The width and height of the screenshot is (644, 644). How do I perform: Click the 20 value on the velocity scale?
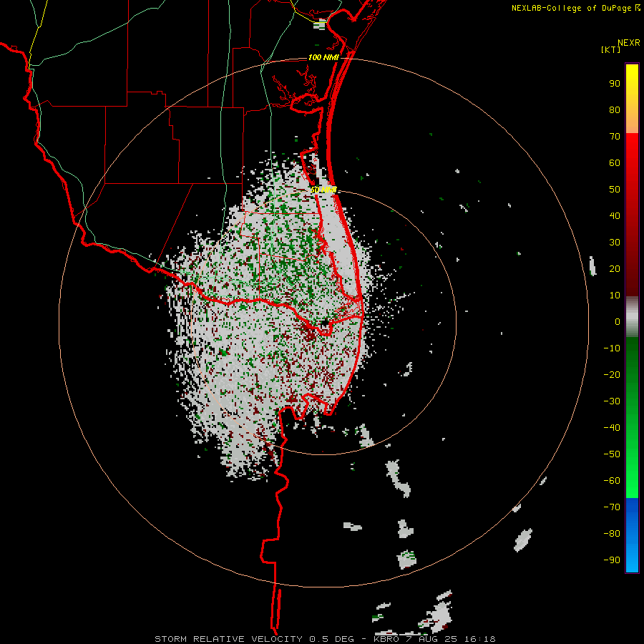(x=615, y=268)
